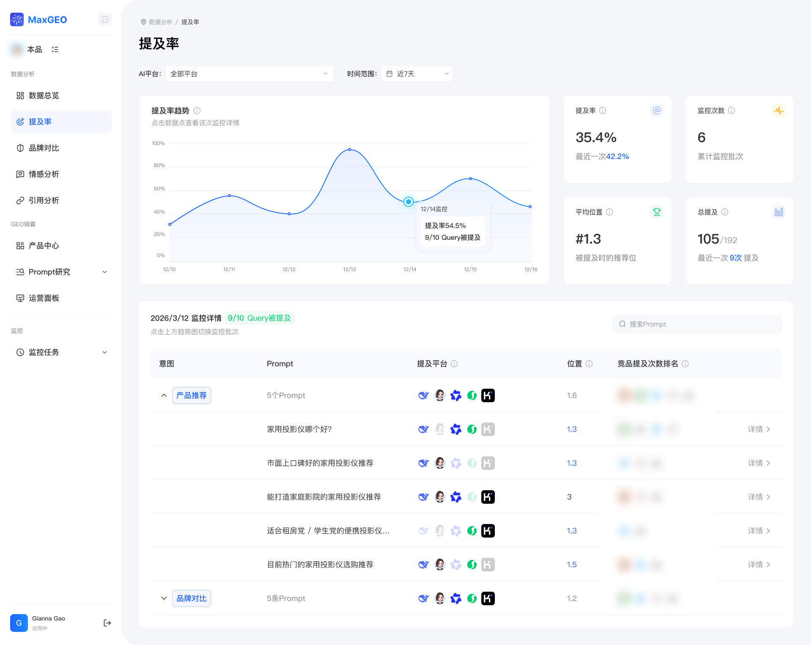Open the AI平台 dropdown showing 全部平台
Image resolution: width=812 pixels, height=645 pixels.
point(250,74)
